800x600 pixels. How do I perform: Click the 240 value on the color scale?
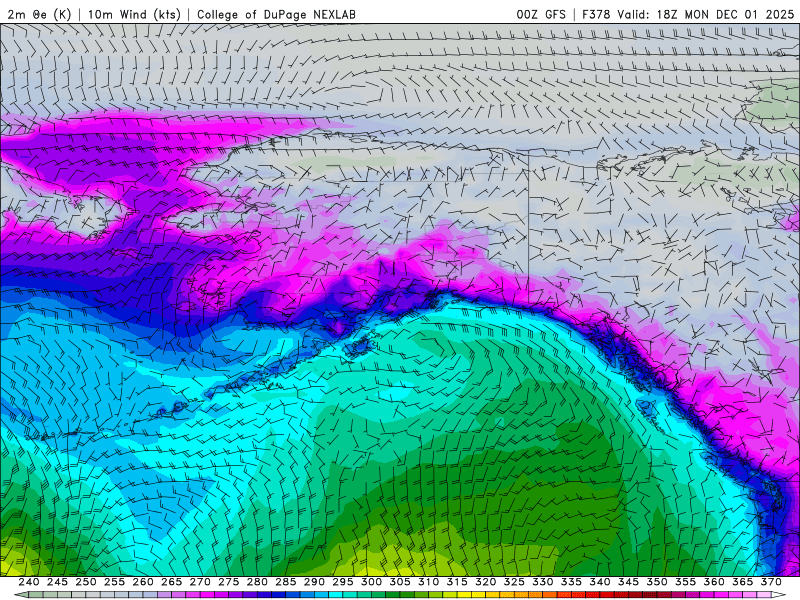pos(29,582)
